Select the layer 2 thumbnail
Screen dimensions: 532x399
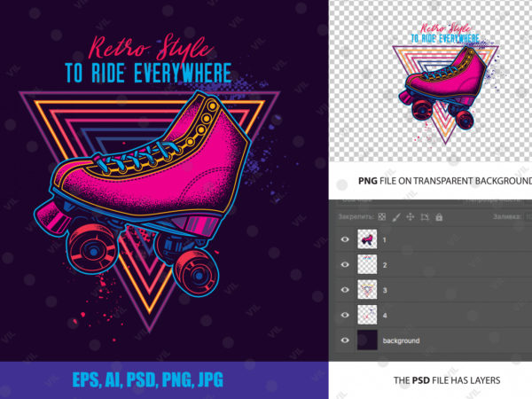point(367,264)
